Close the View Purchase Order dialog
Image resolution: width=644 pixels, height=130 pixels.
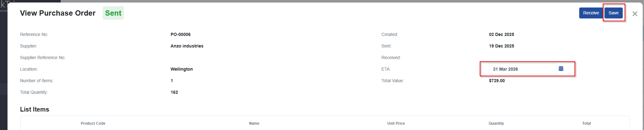coord(635,14)
